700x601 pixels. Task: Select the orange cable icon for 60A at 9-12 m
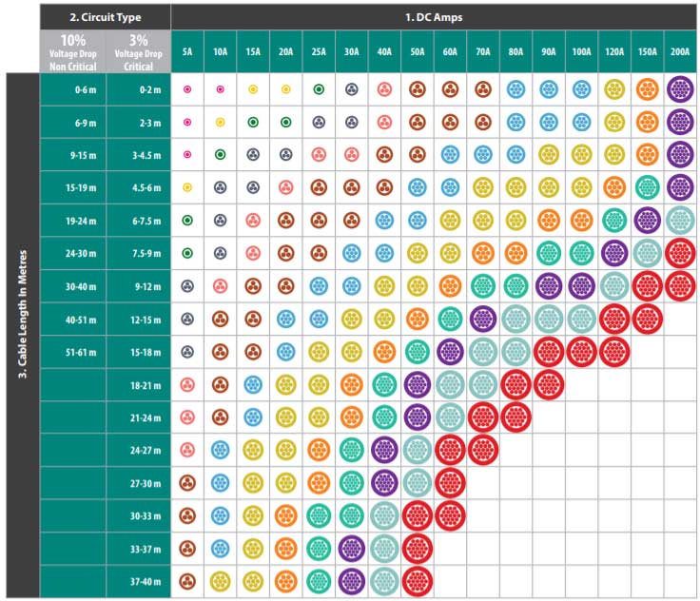click(450, 286)
